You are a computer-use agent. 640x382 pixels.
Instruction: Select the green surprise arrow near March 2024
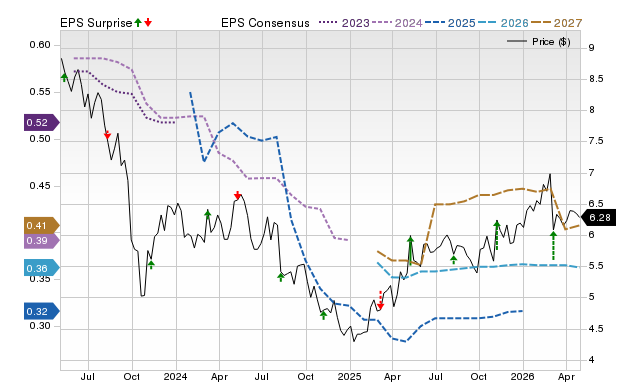[x=207, y=214]
